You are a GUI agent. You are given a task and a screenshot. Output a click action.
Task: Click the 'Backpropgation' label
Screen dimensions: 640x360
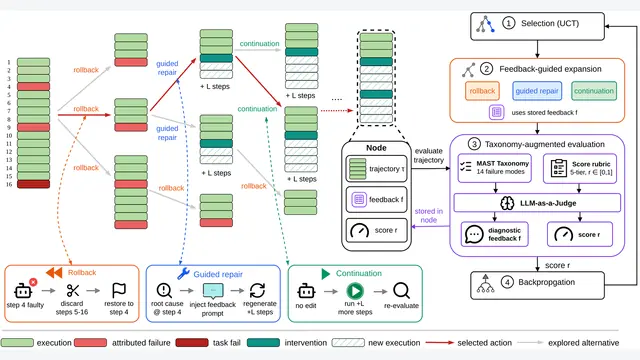pos(547,282)
